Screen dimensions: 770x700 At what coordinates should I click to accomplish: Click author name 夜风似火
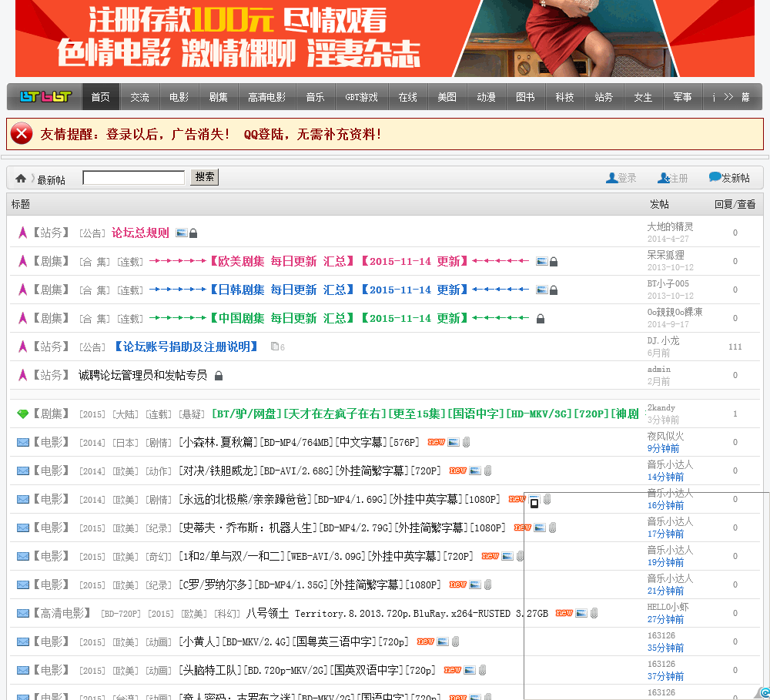665,436
